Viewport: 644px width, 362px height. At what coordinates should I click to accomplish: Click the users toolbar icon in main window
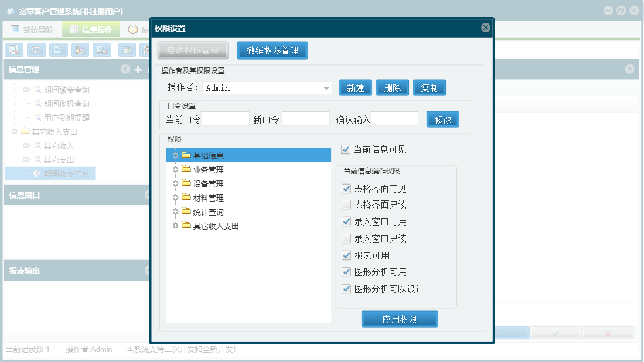point(80,50)
